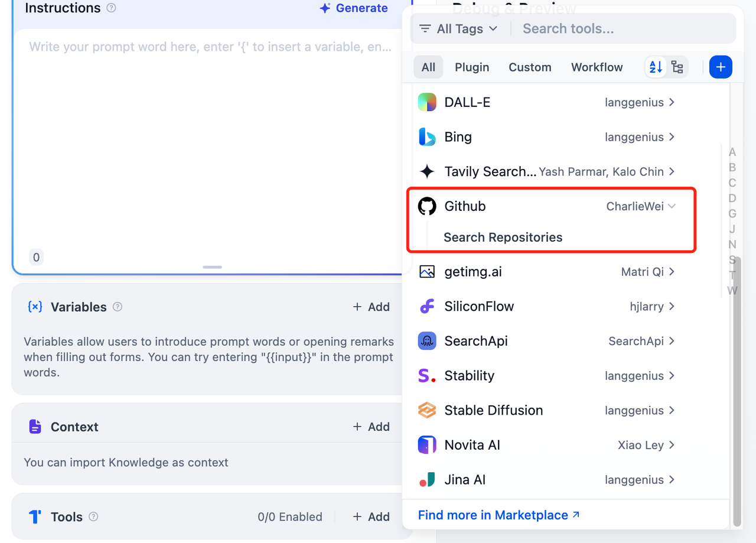
Task: Switch to tree grouping view
Action: tap(677, 67)
